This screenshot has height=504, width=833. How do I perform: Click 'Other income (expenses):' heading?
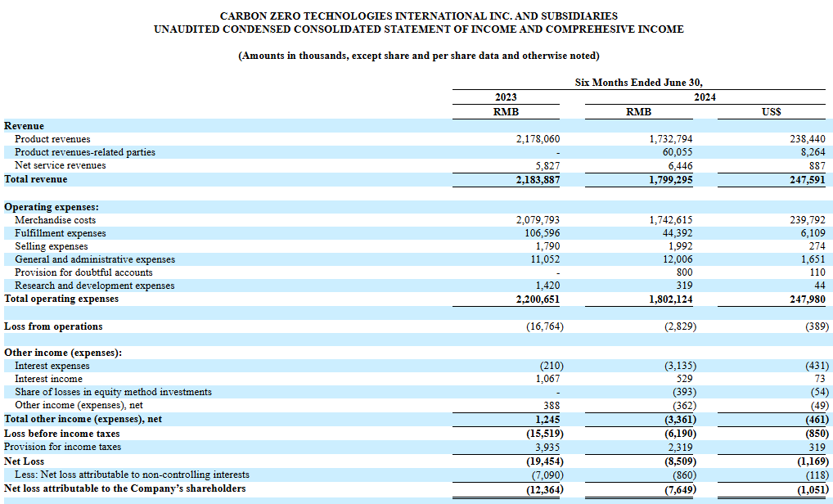tap(63, 353)
